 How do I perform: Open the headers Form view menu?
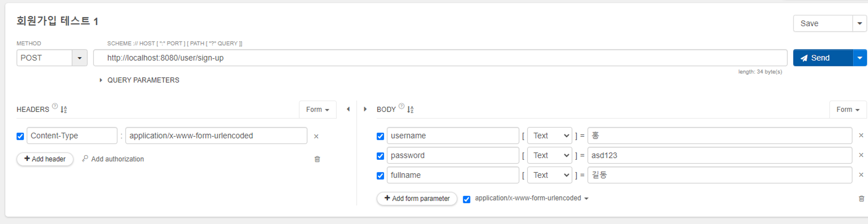[317, 109]
